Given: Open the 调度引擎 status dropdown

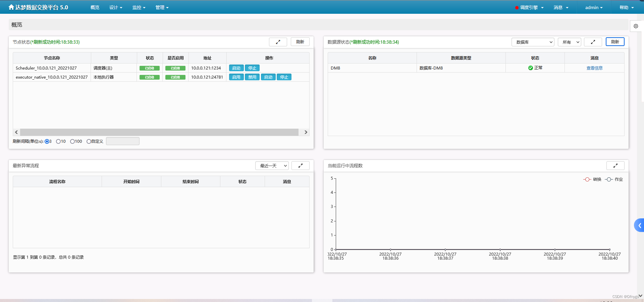Looking at the screenshot, I should pyautogui.click(x=530, y=7).
